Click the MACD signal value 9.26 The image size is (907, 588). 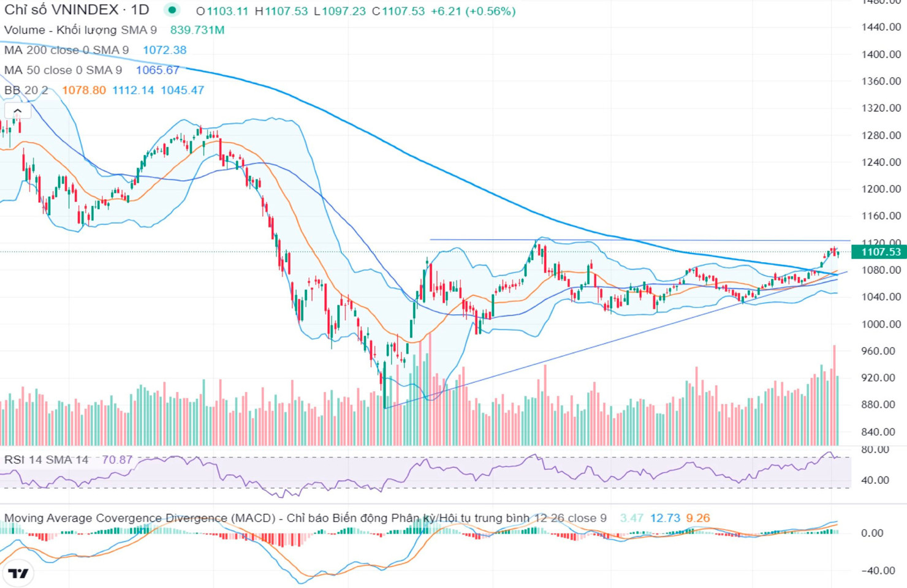coord(698,518)
